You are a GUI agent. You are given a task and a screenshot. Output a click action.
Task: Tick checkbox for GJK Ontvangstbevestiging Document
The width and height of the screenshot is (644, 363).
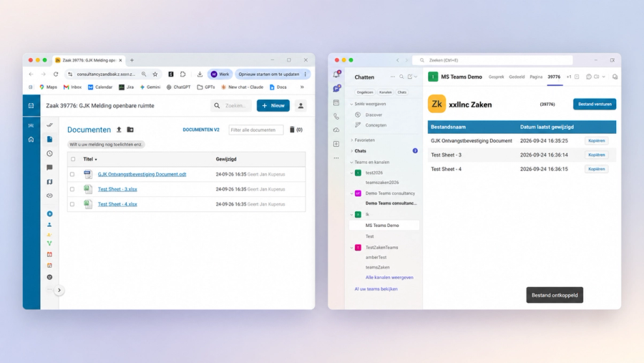click(x=72, y=174)
